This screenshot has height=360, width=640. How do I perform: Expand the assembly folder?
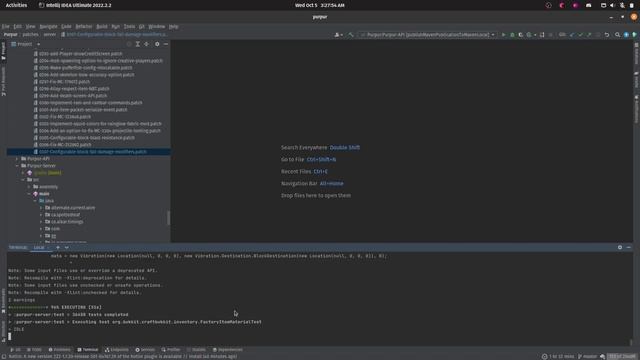click(x=29, y=187)
